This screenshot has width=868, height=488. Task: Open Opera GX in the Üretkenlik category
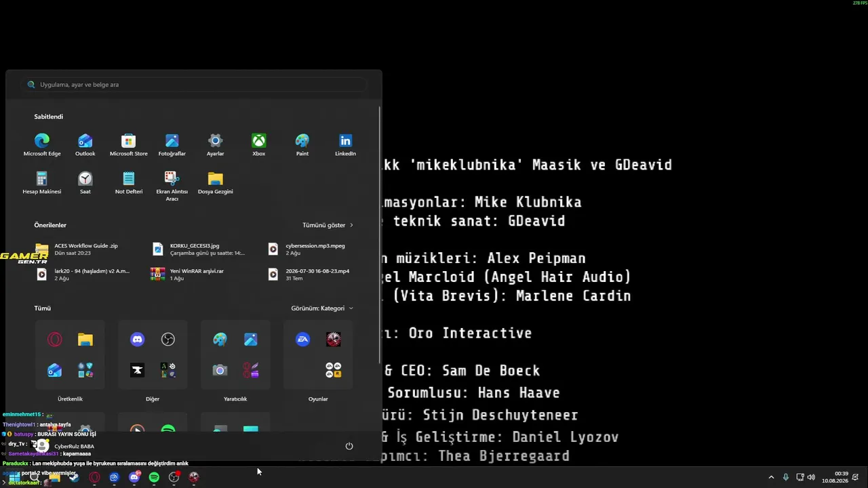click(x=55, y=340)
